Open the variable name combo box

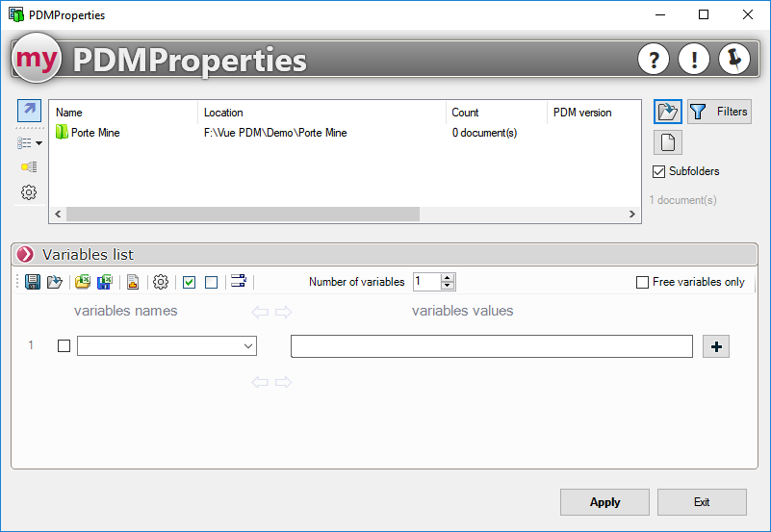(x=248, y=346)
